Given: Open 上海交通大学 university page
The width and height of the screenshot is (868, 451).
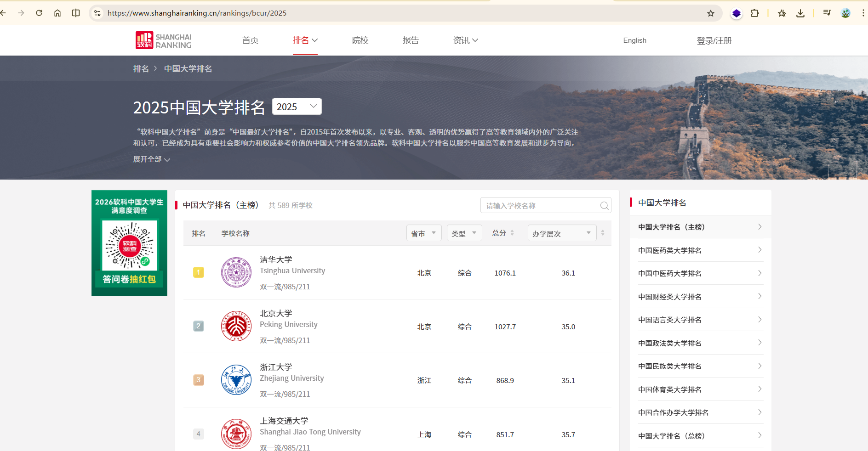Looking at the screenshot, I should pos(284,421).
